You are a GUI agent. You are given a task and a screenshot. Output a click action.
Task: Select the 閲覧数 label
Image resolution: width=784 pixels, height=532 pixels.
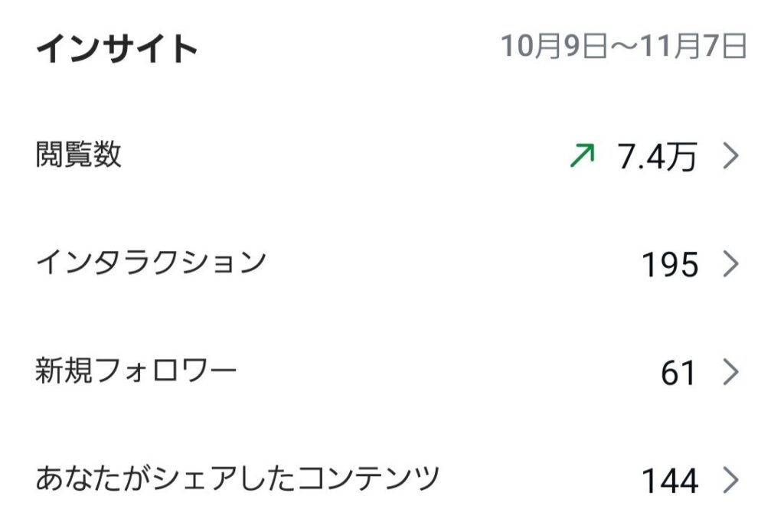pos(78,155)
